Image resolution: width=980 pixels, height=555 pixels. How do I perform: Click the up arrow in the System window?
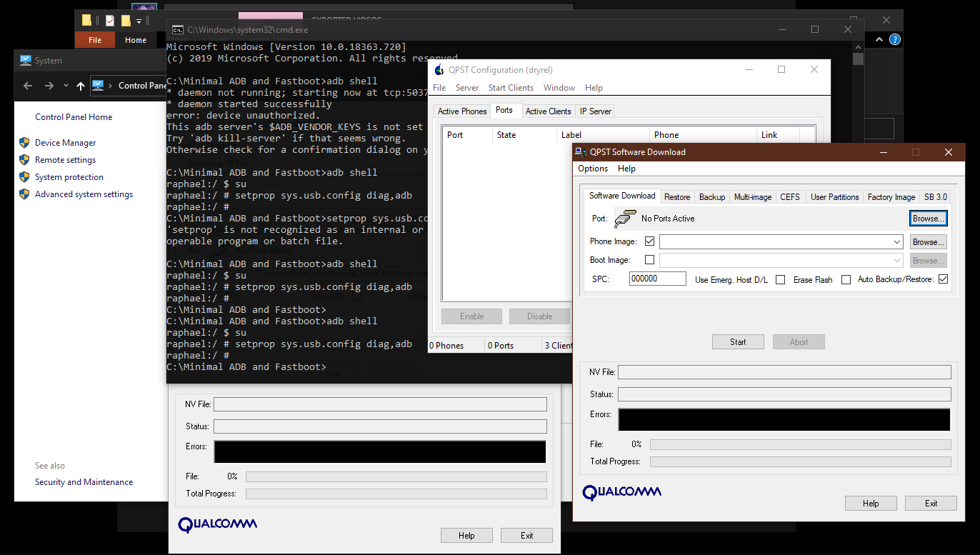pyautogui.click(x=81, y=86)
